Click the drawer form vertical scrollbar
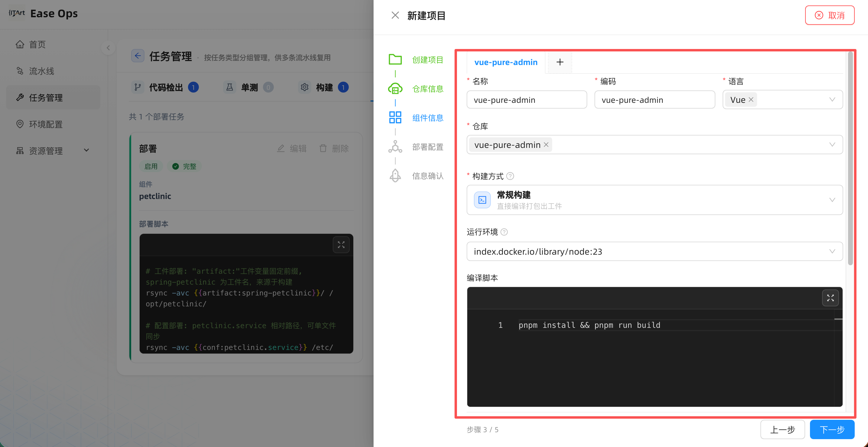 click(850, 158)
